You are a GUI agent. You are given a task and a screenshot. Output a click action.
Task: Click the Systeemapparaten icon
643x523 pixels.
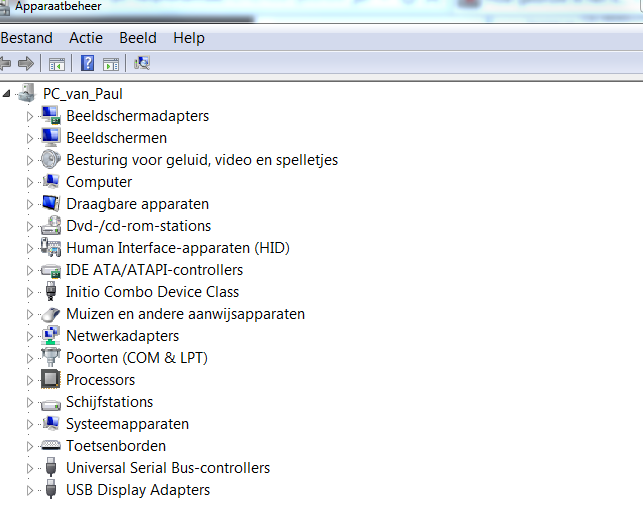click(51, 423)
